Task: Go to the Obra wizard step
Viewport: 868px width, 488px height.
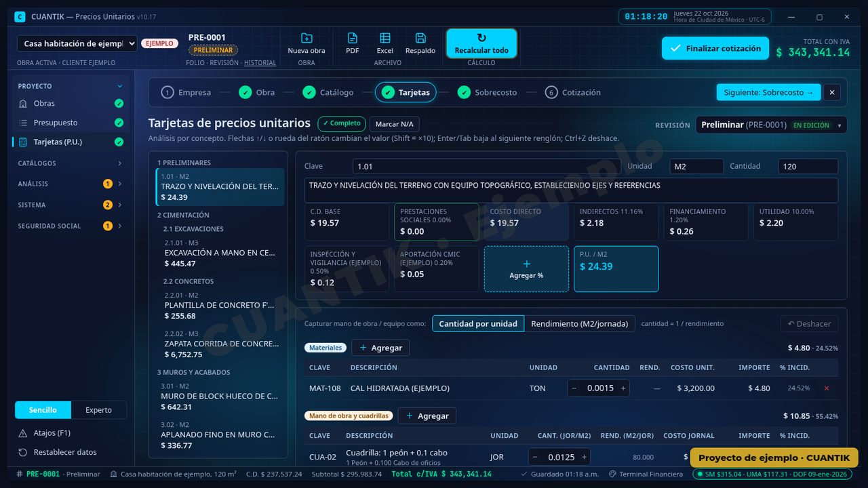Action: tap(257, 92)
